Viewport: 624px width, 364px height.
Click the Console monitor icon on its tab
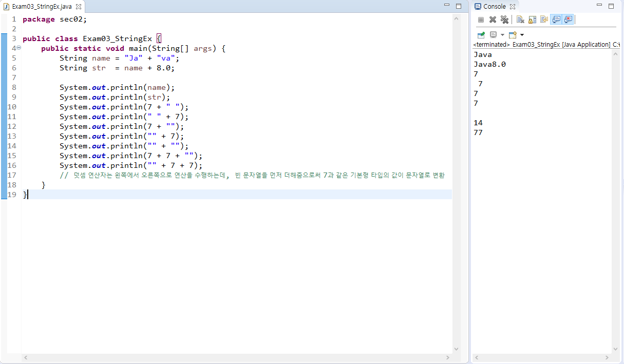[478, 7]
